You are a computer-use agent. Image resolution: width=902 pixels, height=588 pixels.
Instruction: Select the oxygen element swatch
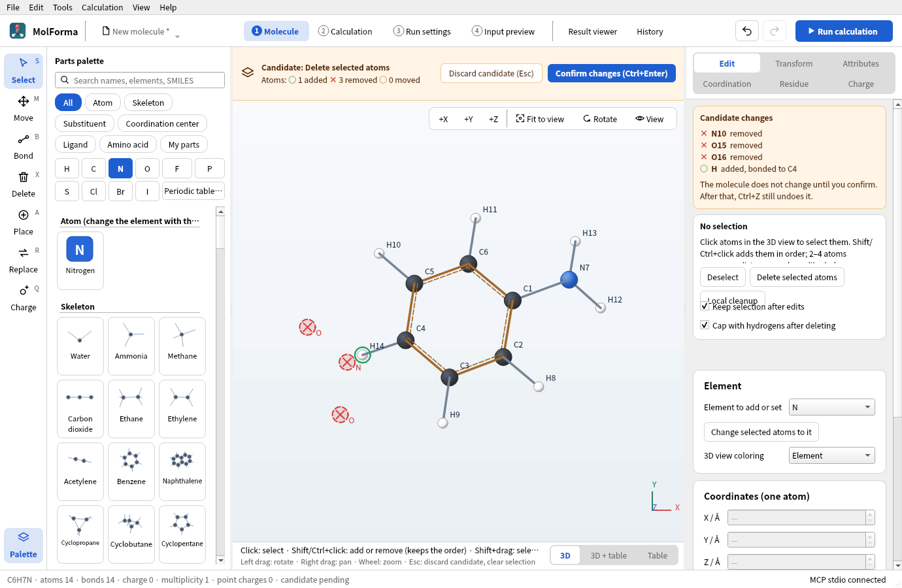147,169
